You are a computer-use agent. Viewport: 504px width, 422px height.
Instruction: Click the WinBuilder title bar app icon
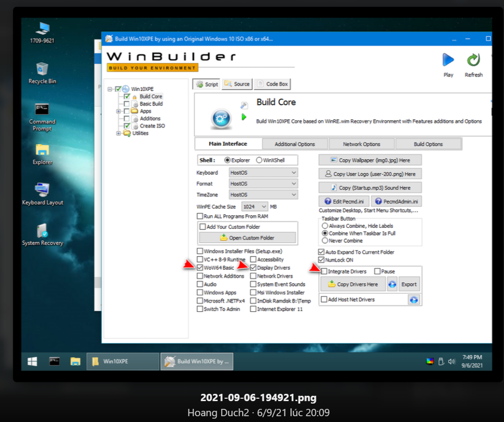pyautogui.click(x=109, y=39)
